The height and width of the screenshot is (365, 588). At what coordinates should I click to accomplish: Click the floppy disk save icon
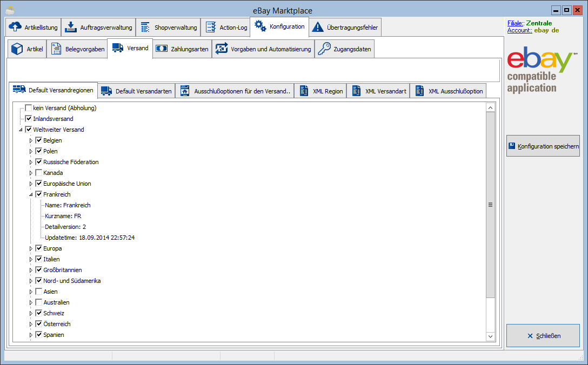[512, 146]
